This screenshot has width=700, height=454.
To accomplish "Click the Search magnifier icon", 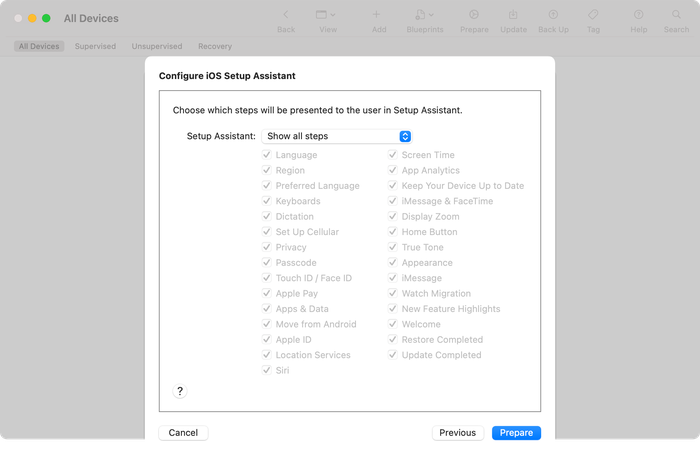I will [x=676, y=15].
